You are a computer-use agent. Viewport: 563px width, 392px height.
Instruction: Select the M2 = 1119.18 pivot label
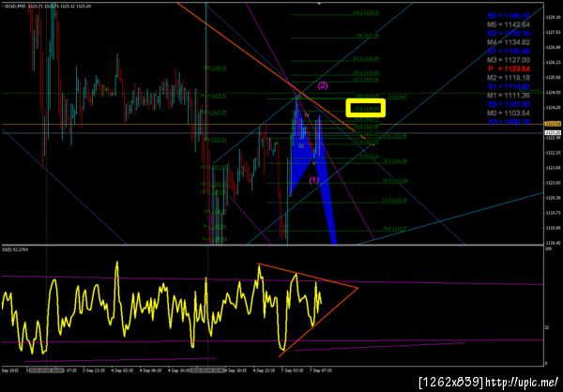(x=509, y=78)
